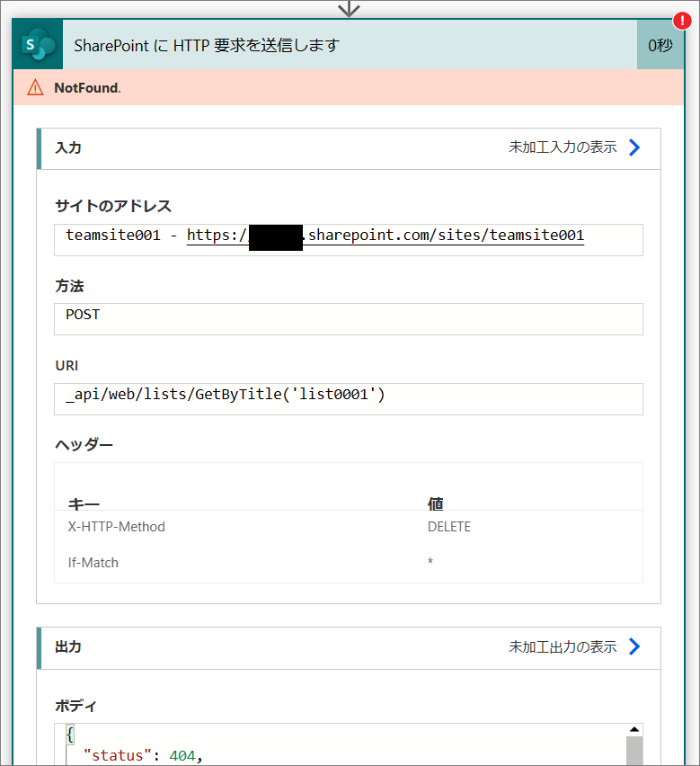Select the asterisk If-Match value

point(430,561)
